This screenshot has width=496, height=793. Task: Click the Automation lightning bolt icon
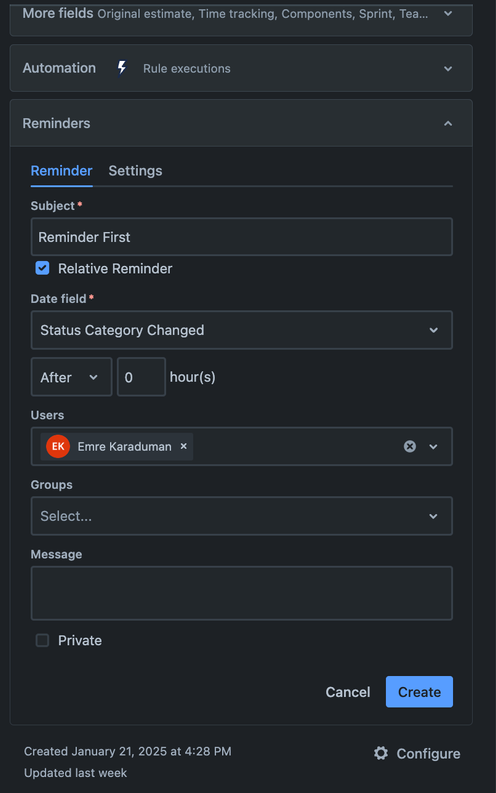click(122, 68)
